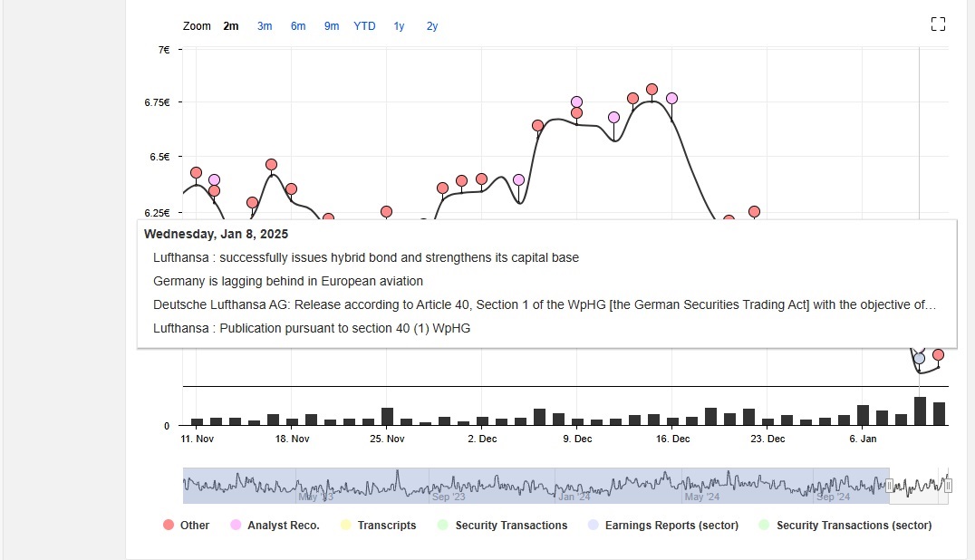Open the chart in fullscreen view
Viewport: 975px width, 560px height.
click(938, 24)
